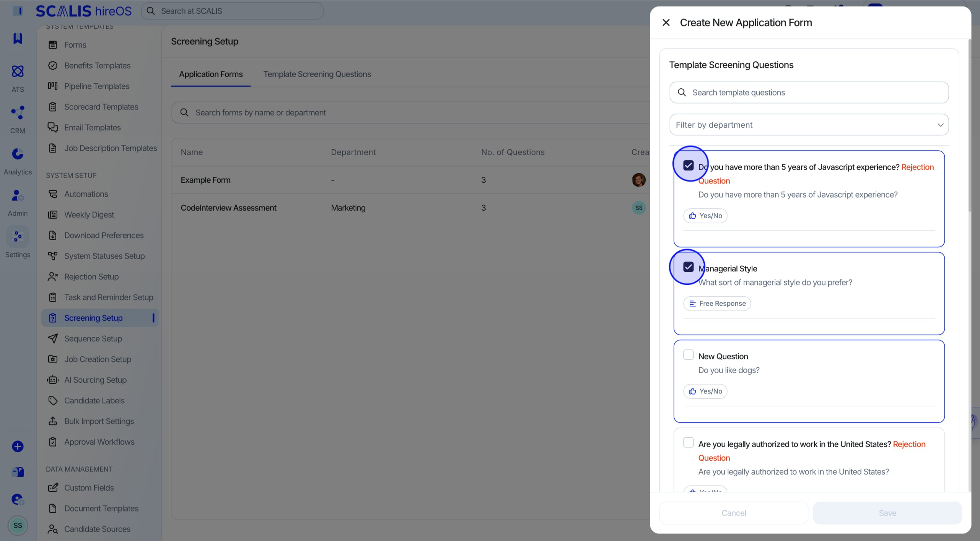This screenshot has width=980, height=541.
Task: Click the SS user avatar in sidebar
Action: 18,525
